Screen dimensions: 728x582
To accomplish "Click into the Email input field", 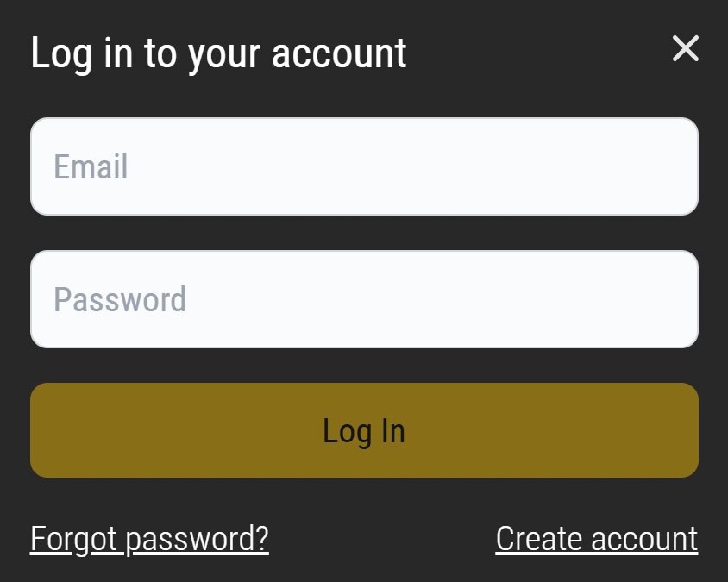I will tap(364, 166).
